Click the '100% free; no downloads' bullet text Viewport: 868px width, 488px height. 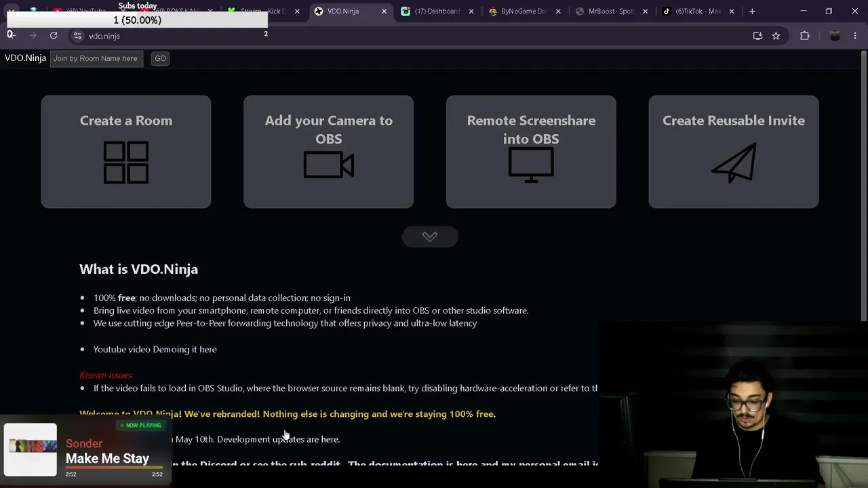coord(222,298)
